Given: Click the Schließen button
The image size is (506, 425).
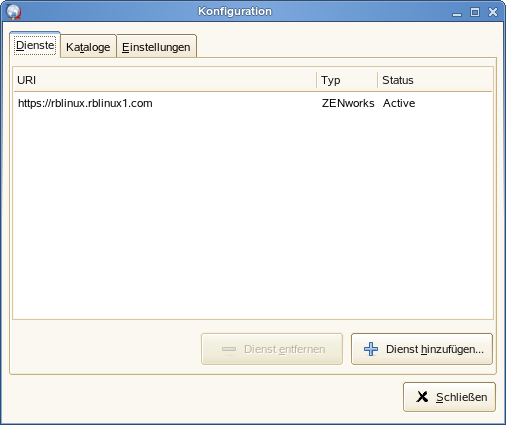Looking at the screenshot, I should pyautogui.click(x=449, y=397).
